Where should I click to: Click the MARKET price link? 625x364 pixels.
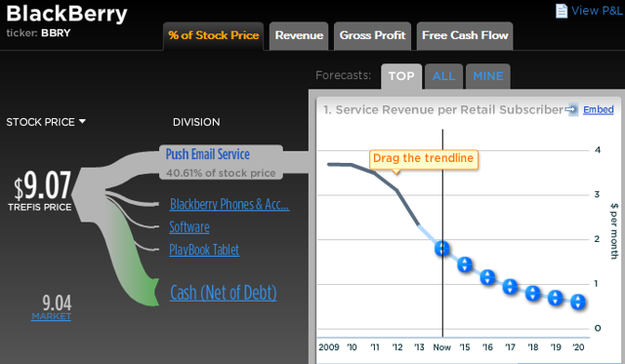click(52, 316)
